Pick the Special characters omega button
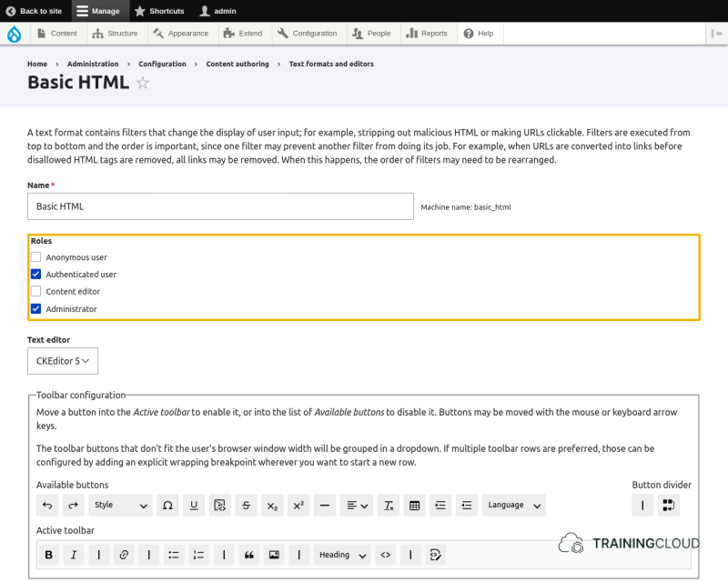 pos(167,505)
